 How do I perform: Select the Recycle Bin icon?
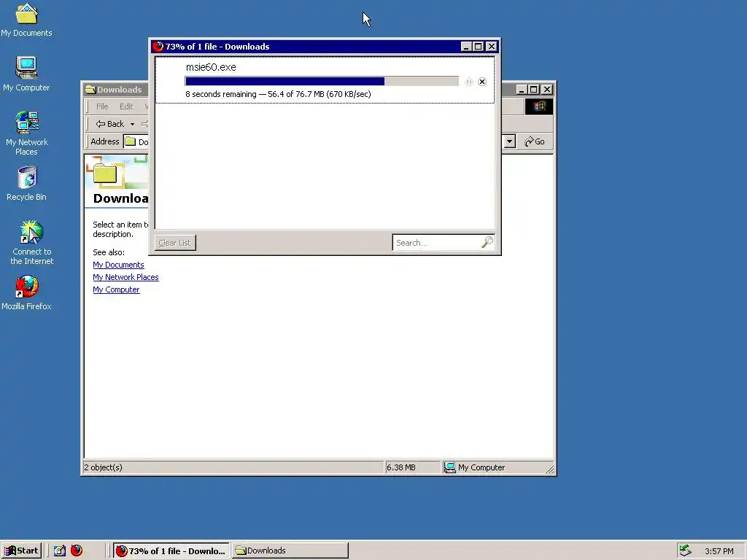pyautogui.click(x=27, y=183)
